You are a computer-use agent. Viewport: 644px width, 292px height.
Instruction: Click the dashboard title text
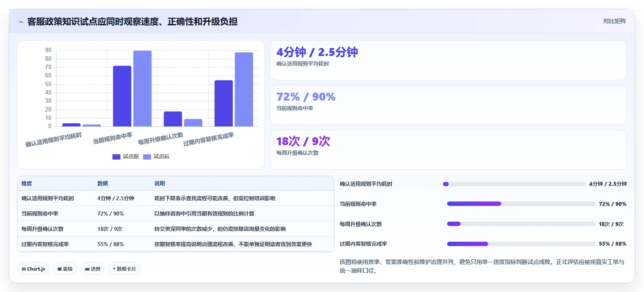point(132,21)
